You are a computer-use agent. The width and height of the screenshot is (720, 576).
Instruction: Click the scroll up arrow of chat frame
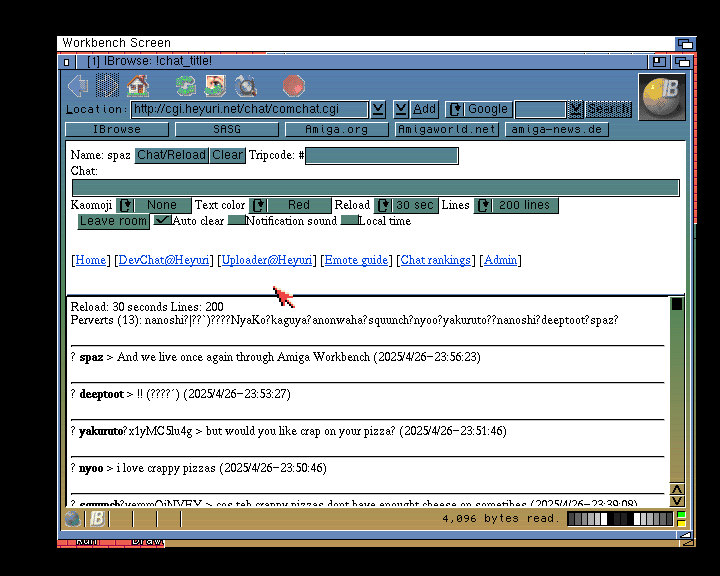pos(677,489)
